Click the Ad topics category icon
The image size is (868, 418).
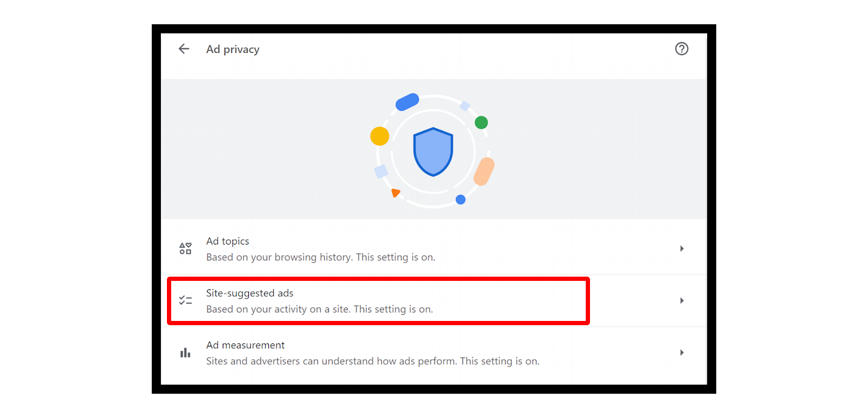click(x=185, y=248)
